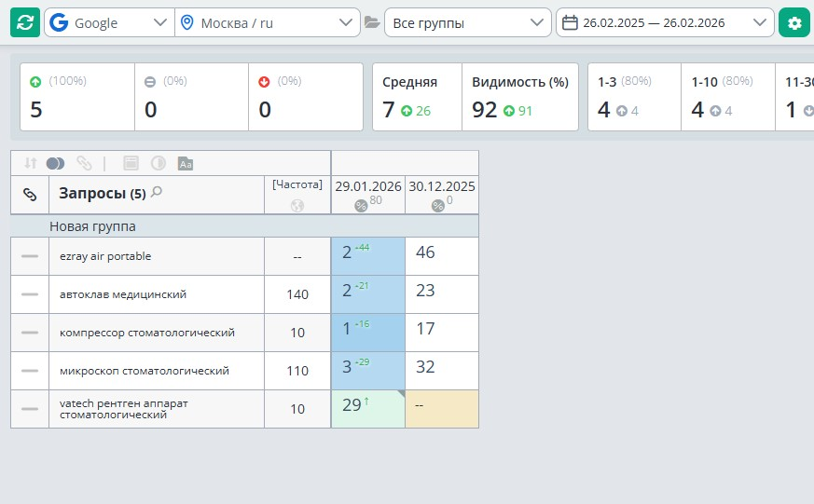
Task: Click the improved (100%) summary card
Action: 77,97
